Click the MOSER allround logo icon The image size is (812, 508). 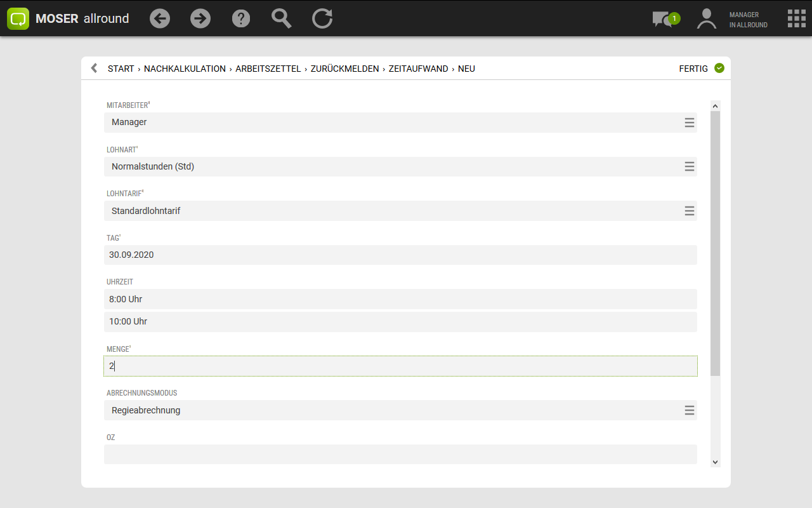[18, 18]
